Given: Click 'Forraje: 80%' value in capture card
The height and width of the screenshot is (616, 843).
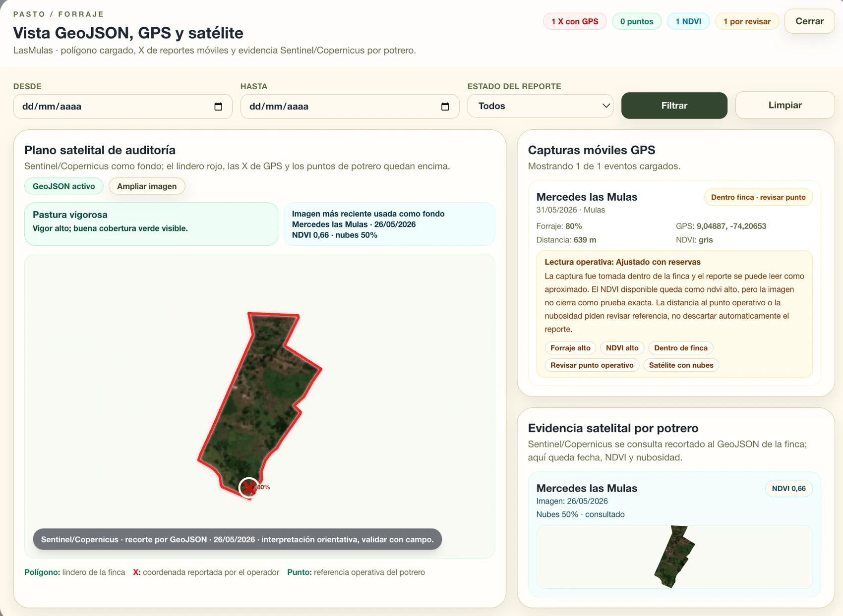Looking at the screenshot, I should pyautogui.click(x=559, y=226).
